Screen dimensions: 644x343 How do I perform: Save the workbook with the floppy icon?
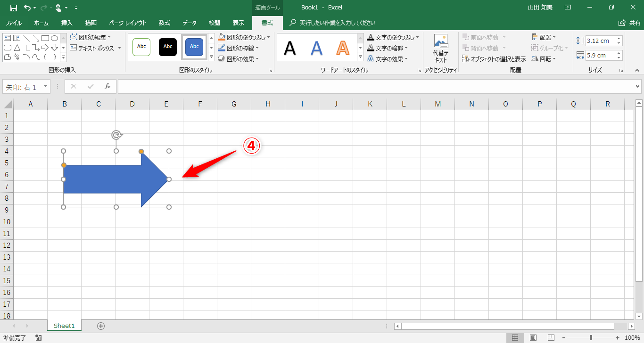point(14,8)
